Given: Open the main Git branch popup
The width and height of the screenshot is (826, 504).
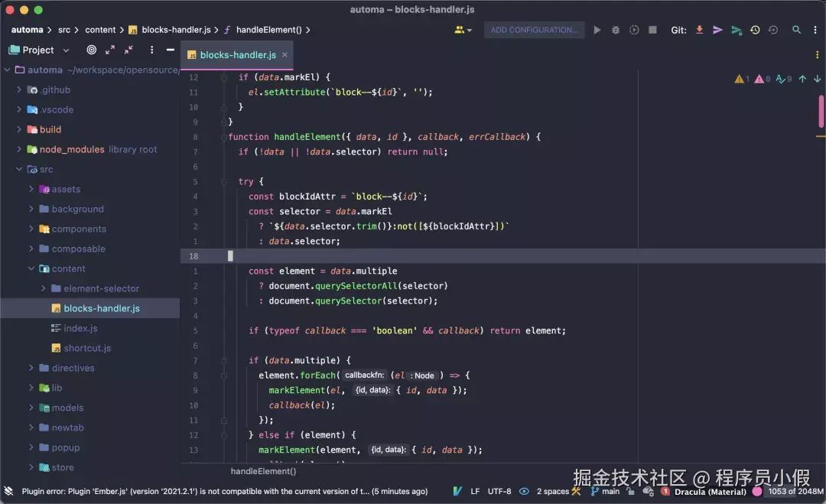Looking at the screenshot, I should 605,491.
